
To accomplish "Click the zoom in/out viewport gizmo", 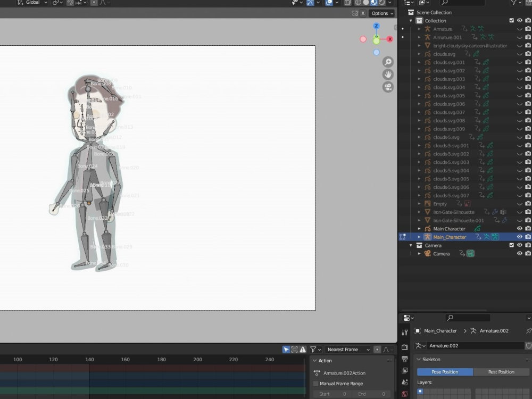I will (x=388, y=62).
